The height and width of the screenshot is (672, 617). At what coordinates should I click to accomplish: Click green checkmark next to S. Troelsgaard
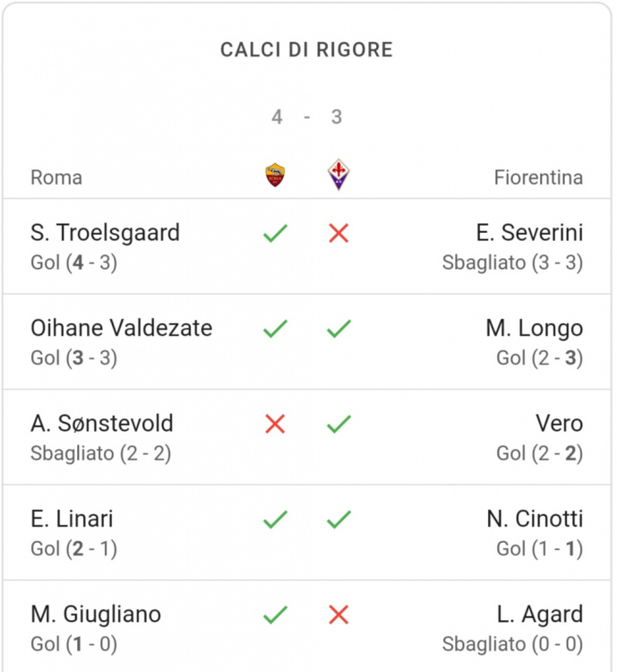pos(275,233)
